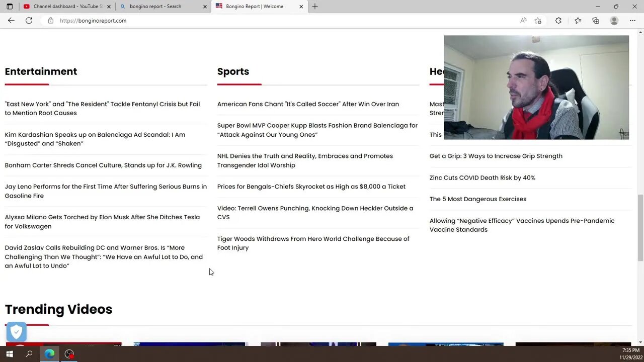
Task: Open the Favorites list icon
Action: 578,21
